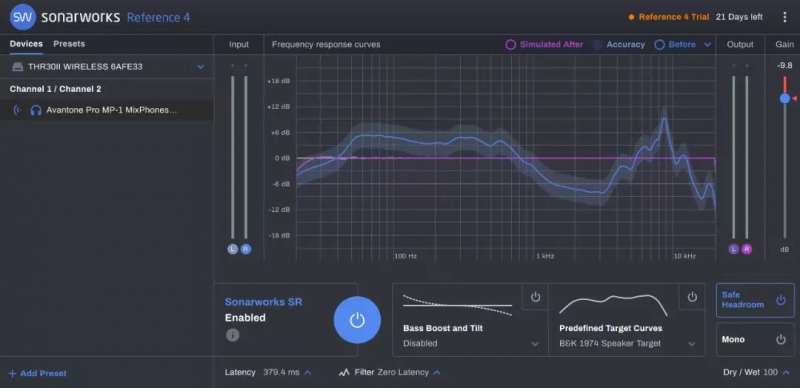The height and width of the screenshot is (388, 800).
Task: Expand the THR30II WIRELESS device dropdown
Action: tap(201, 67)
